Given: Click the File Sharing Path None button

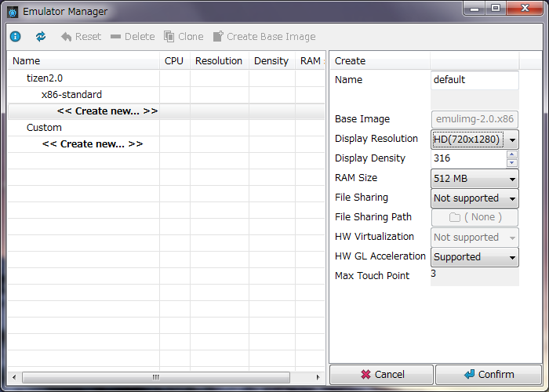Looking at the screenshot, I should (474, 217).
